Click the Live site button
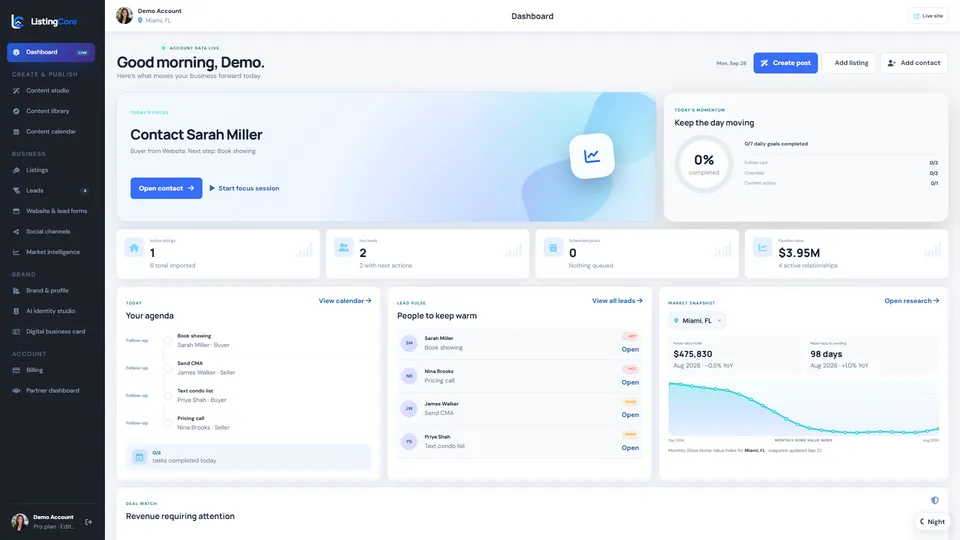The width and height of the screenshot is (960, 540). tap(928, 16)
